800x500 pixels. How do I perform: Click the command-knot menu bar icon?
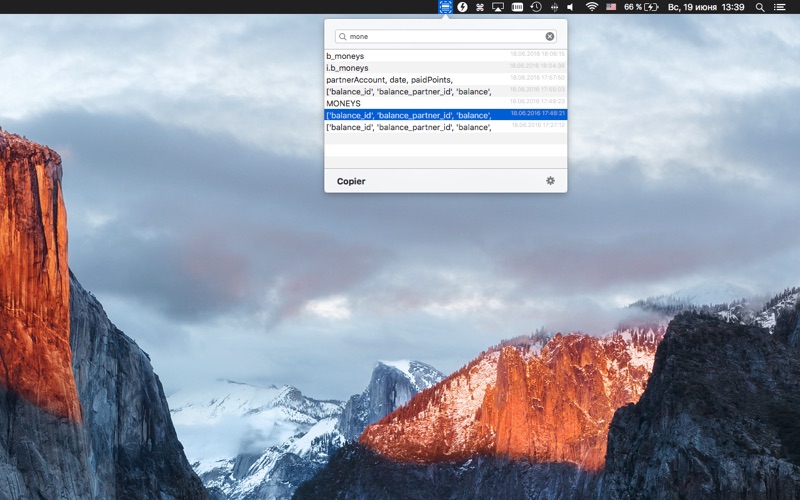[x=480, y=7]
